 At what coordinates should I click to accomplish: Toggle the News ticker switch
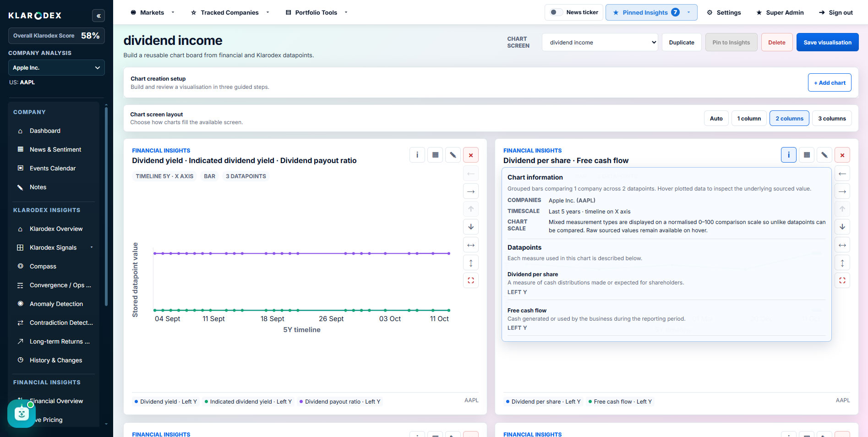pos(557,12)
